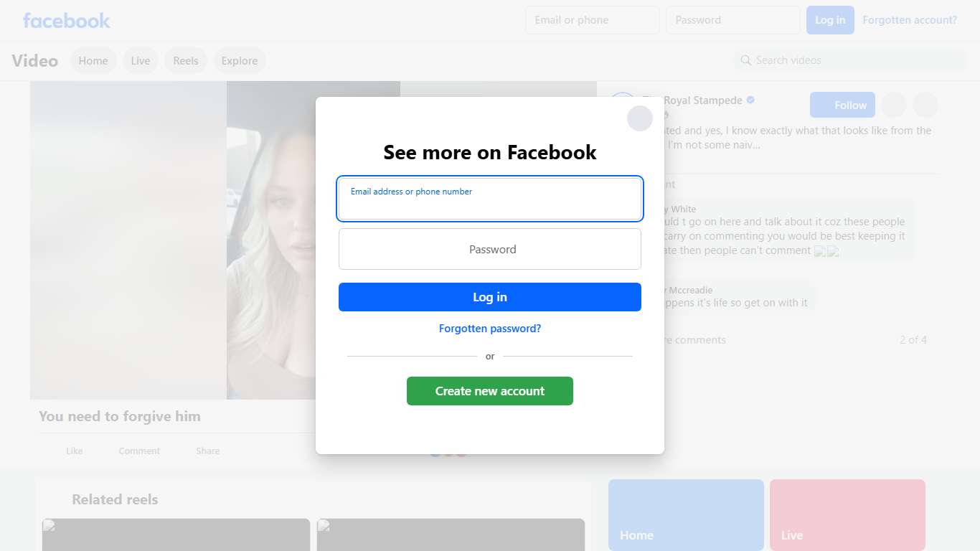Focus the dialog Password field
Image resolution: width=980 pixels, height=551 pixels.
click(490, 249)
